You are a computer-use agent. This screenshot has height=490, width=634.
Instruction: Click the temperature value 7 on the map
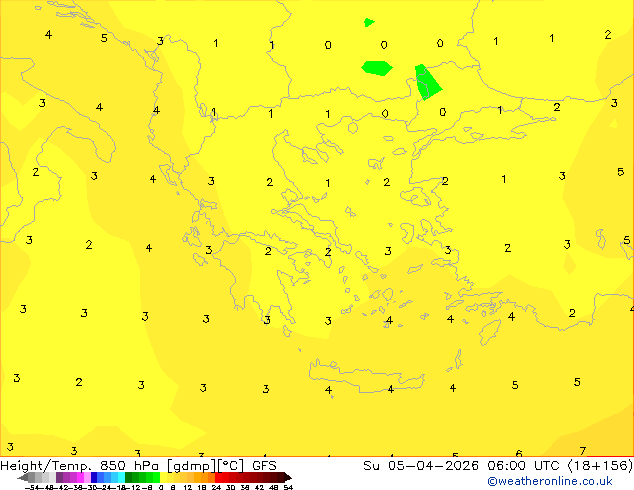click(582, 451)
